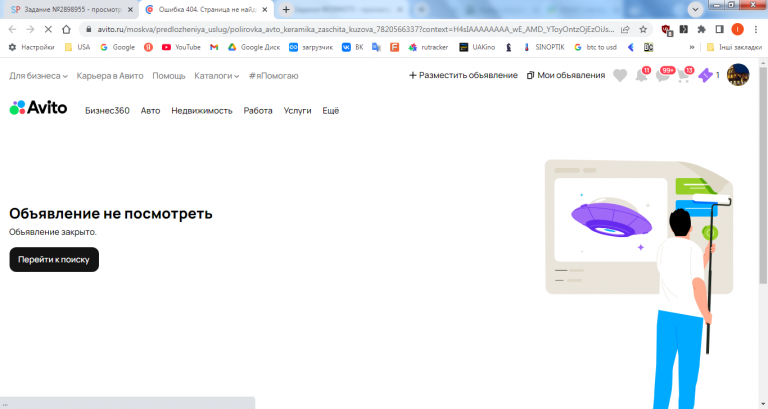Open the Настройки bookmark
768x409 pixels.
coord(32,47)
